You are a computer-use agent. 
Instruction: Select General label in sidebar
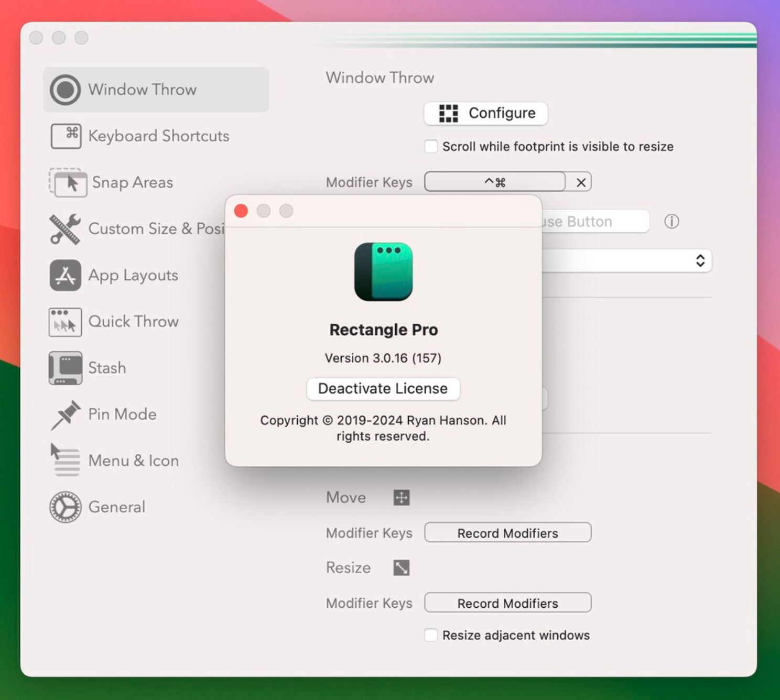pyautogui.click(x=117, y=507)
